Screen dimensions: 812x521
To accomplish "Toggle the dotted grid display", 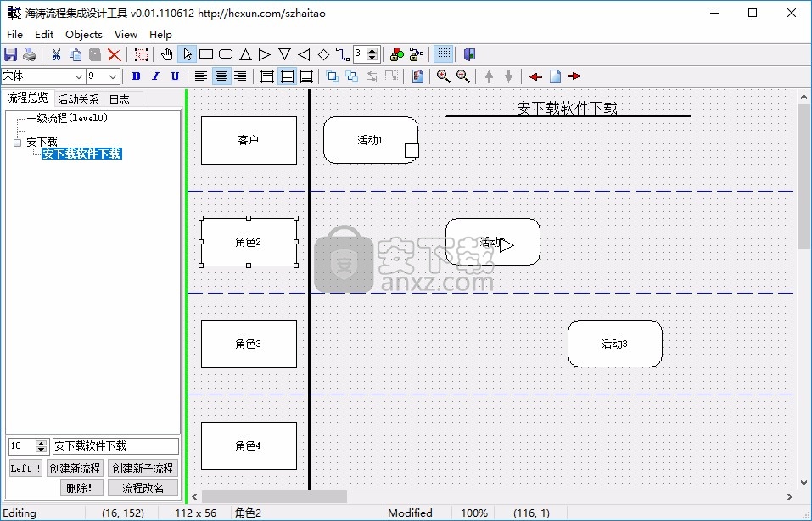I will tap(443, 54).
